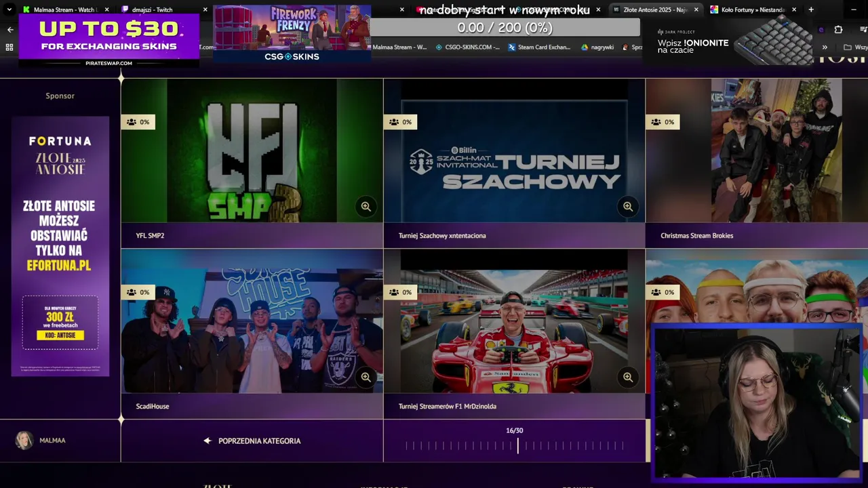Click the 0% badge on ScadiHouse card

138,292
